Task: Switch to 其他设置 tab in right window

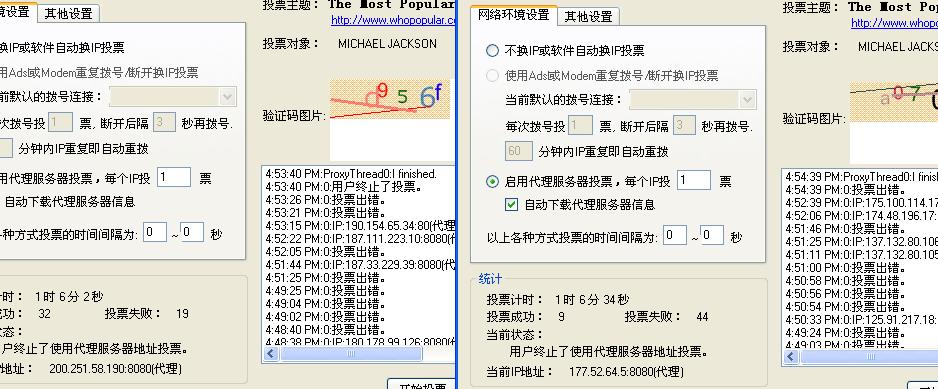Action: pos(588,17)
